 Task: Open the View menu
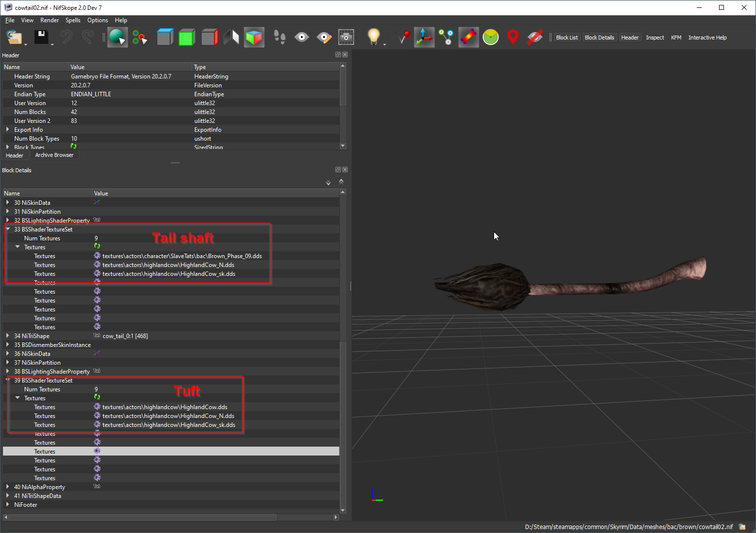tap(27, 20)
